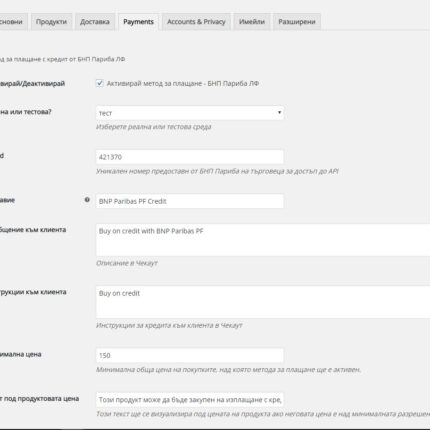Open the тест environment dropdown

pyautogui.click(x=190, y=113)
